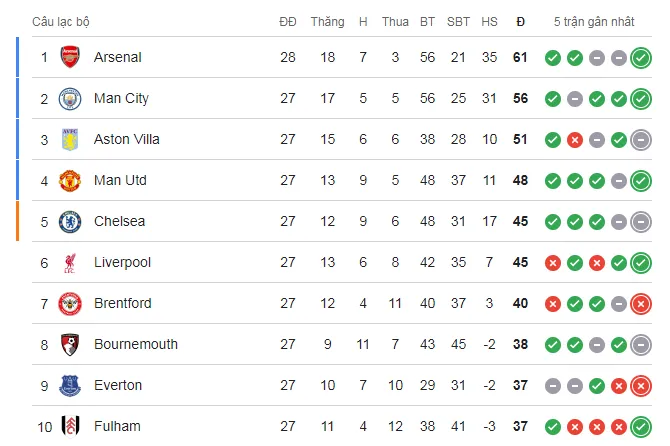Click the Bournemouth team name
Image resolution: width=670 pixels, height=446 pixels.
tap(136, 344)
